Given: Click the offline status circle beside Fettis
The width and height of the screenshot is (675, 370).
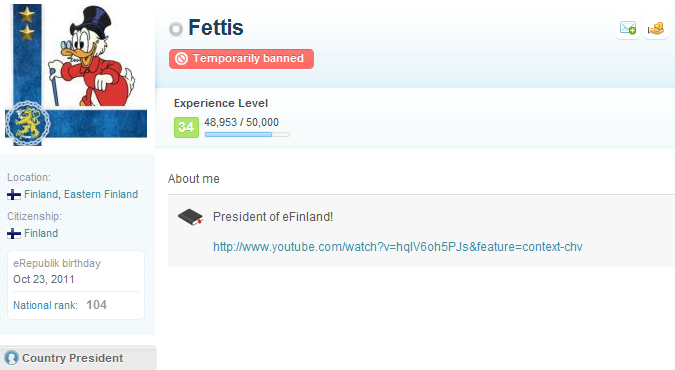Looking at the screenshot, I should click(x=176, y=29).
